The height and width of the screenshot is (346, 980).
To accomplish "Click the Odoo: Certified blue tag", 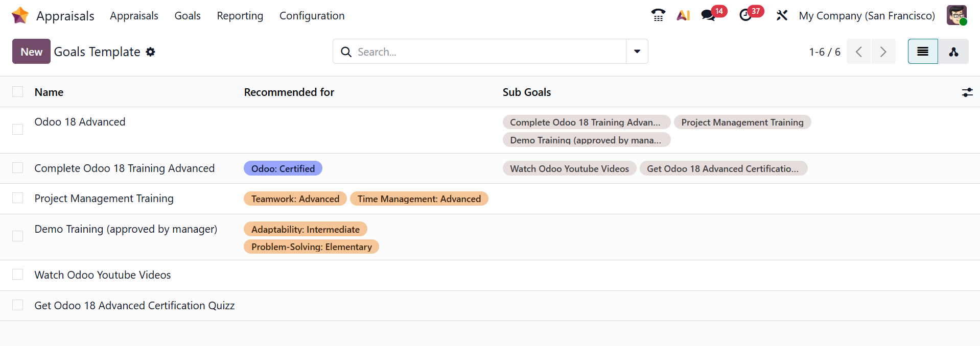I will [283, 168].
